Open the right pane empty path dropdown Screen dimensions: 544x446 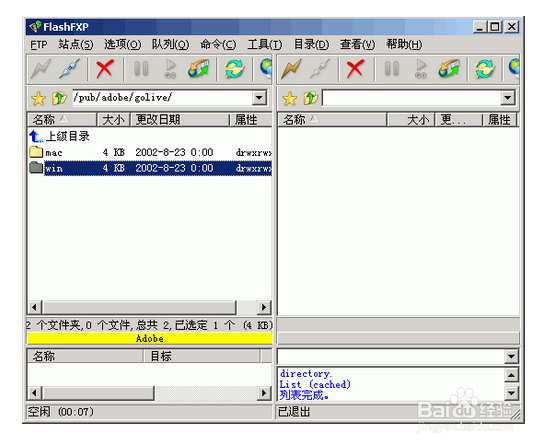coord(508,98)
